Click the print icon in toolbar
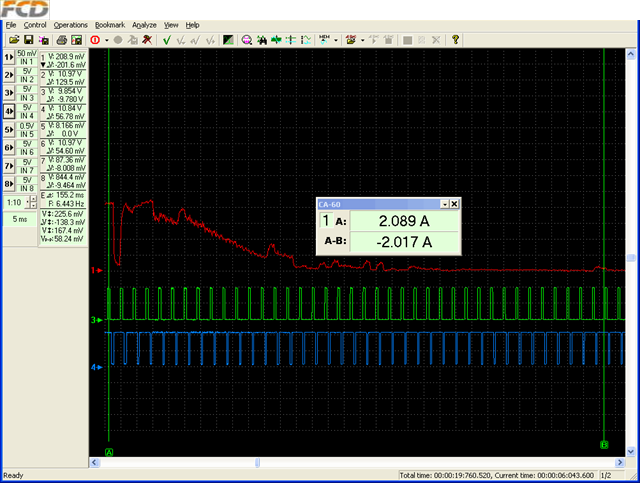Viewport: 640px width, 483px height. click(x=61, y=40)
